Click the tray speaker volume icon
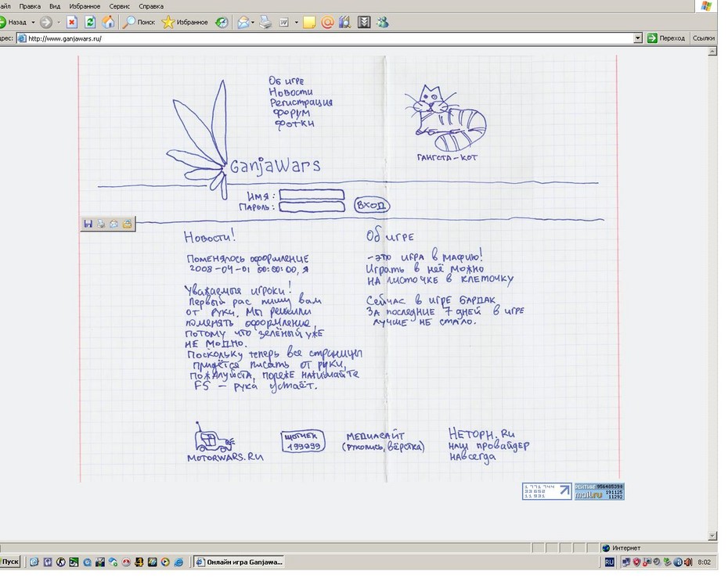 click(x=688, y=562)
